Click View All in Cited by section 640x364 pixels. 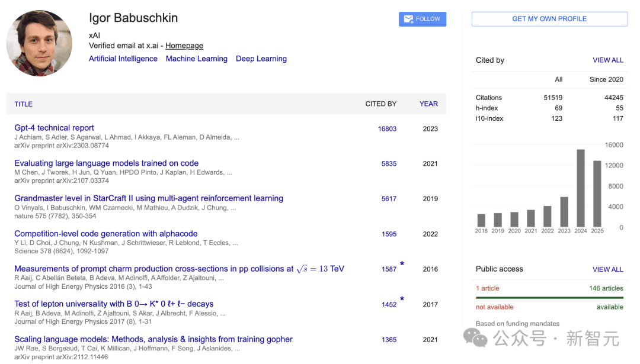(608, 60)
